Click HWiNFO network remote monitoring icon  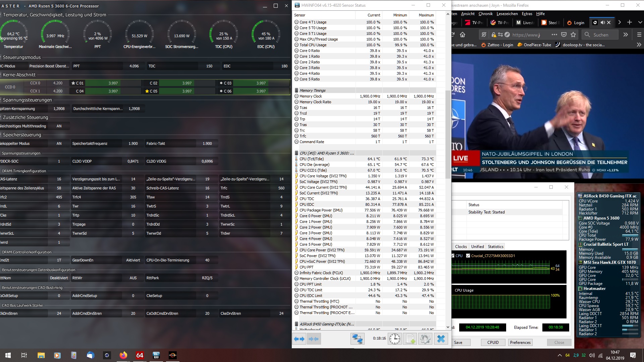(357, 339)
